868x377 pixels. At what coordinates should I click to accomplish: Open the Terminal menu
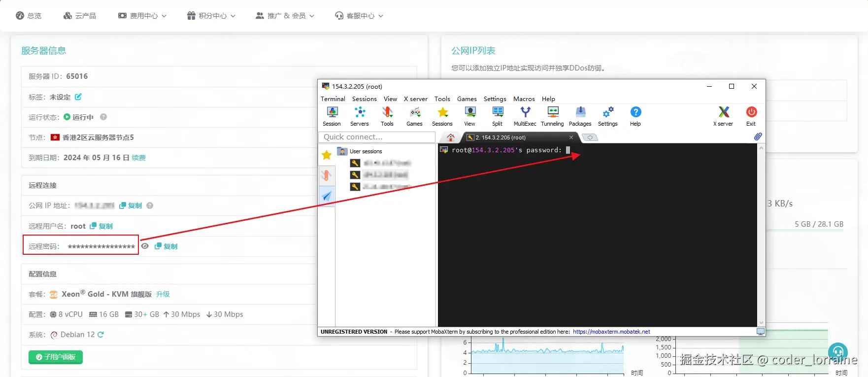tap(333, 99)
